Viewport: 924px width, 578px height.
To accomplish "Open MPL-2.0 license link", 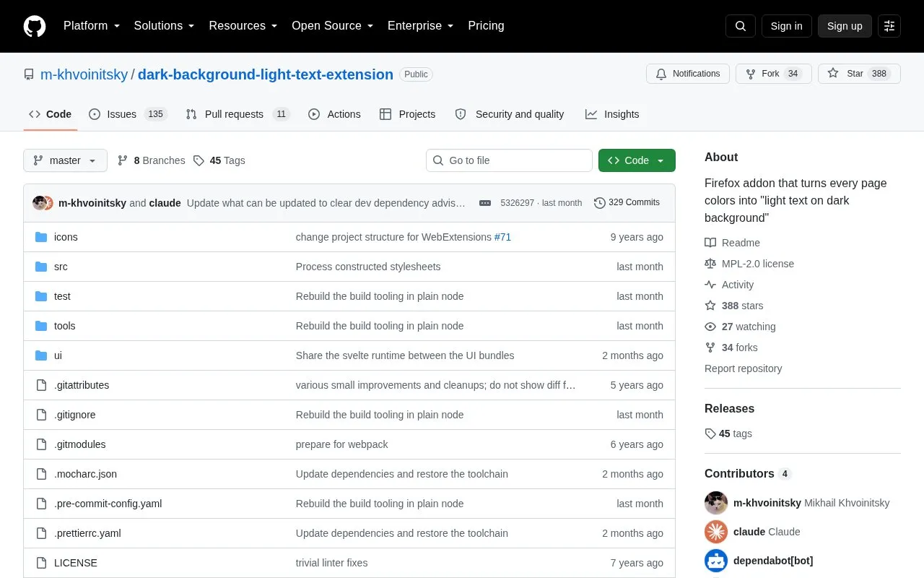I will click(x=749, y=264).
